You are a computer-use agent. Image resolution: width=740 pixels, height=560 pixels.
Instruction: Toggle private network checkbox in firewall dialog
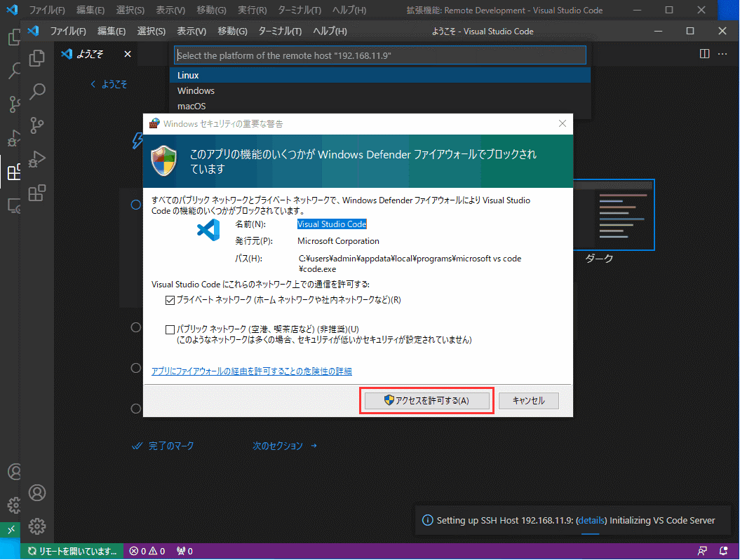coord(170,300)
